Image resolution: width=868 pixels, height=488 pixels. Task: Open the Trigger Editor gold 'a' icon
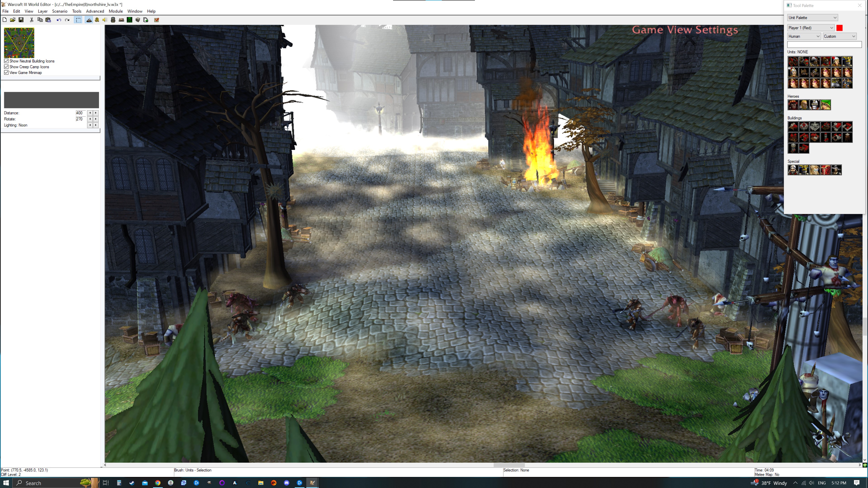coord(97,20)
